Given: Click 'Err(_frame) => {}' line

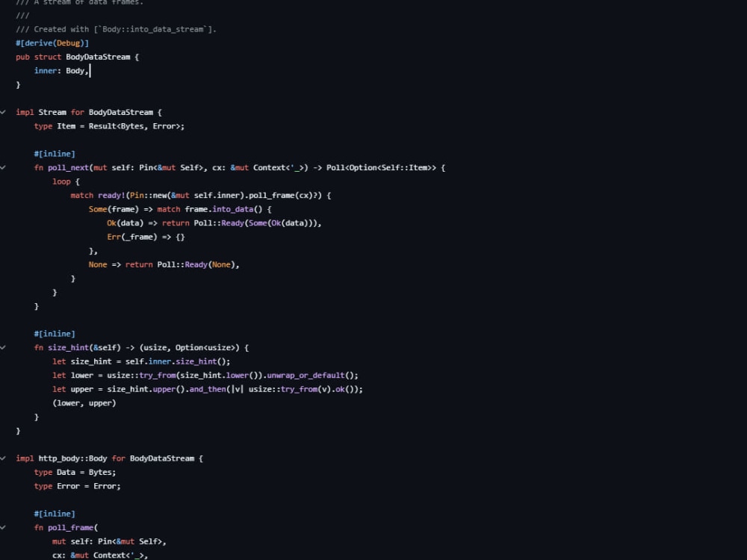Looking at the screenshot, I should [x=146, y=237].
